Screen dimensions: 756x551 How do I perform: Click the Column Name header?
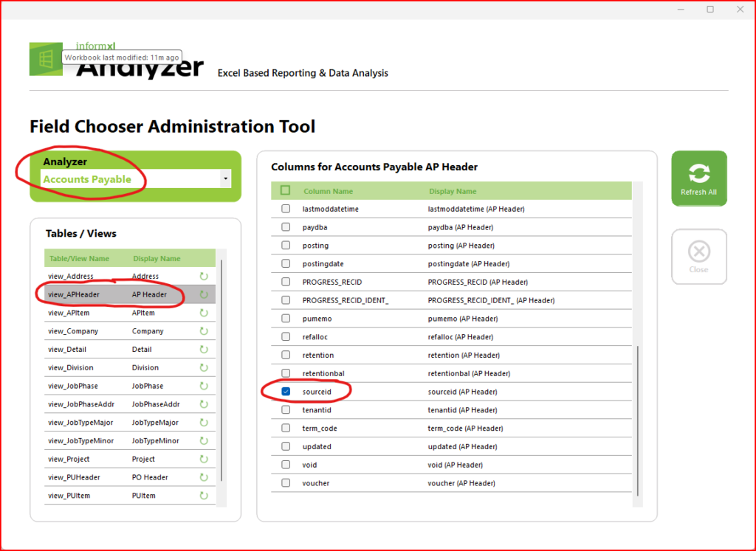click(329, 191)
